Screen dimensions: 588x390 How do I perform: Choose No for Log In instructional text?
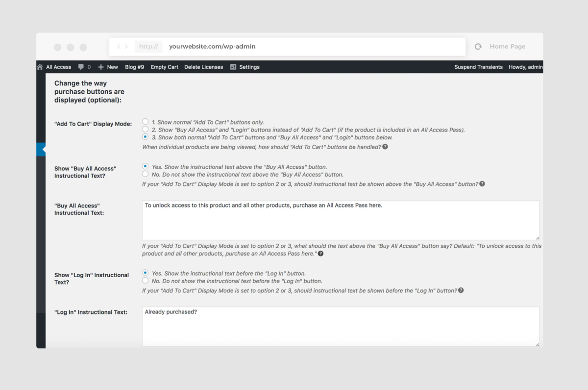[145, 281]
